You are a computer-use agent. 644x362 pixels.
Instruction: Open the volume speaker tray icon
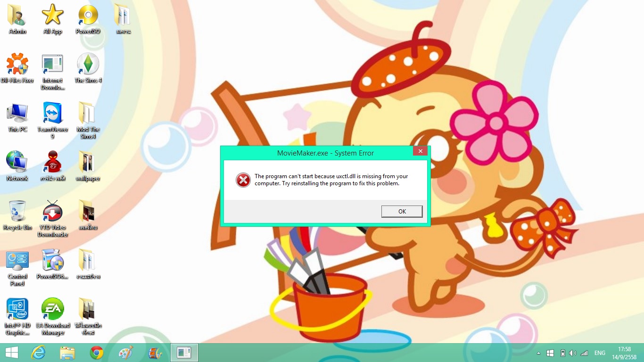[x=573, y=353]
